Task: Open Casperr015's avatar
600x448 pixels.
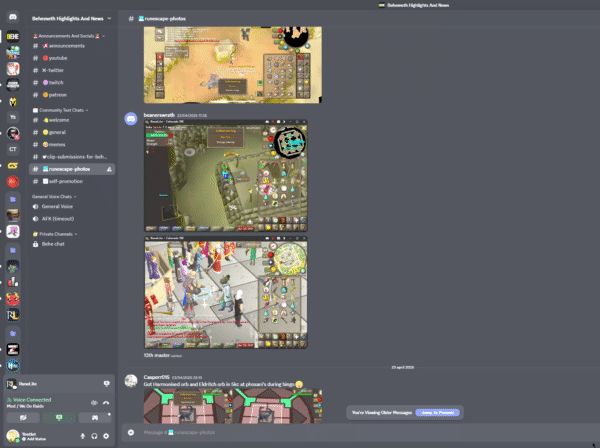Action: pyautogui.click(x=131, y=381)
